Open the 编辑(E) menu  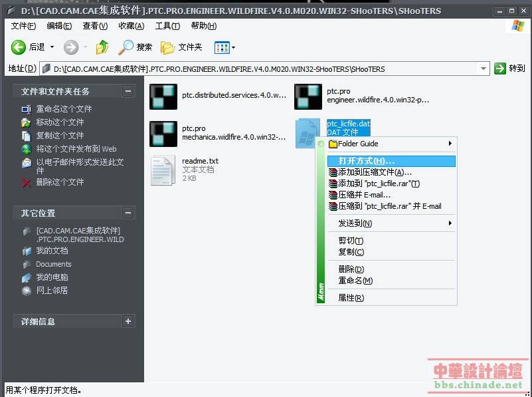59,26
